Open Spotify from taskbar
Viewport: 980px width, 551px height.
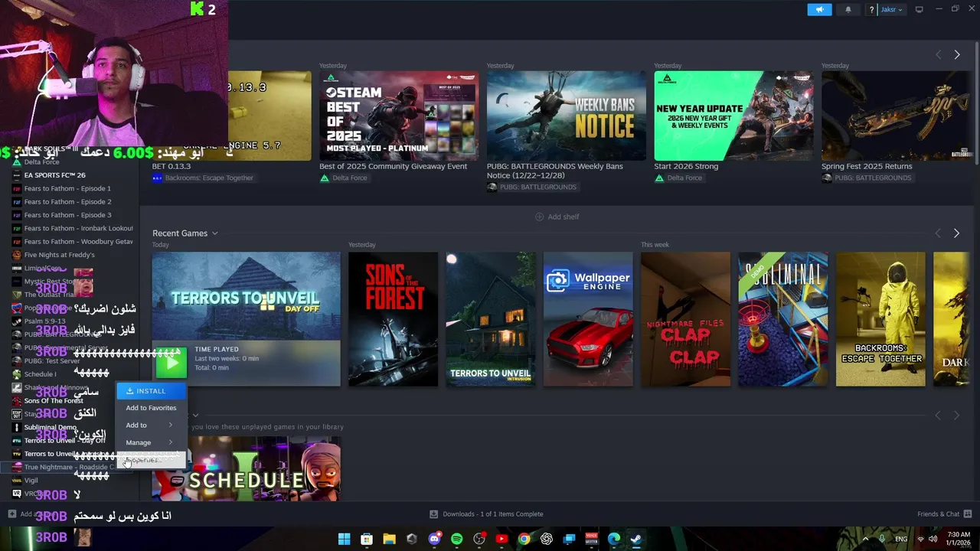pyautogui.click(x=456, y=539)
